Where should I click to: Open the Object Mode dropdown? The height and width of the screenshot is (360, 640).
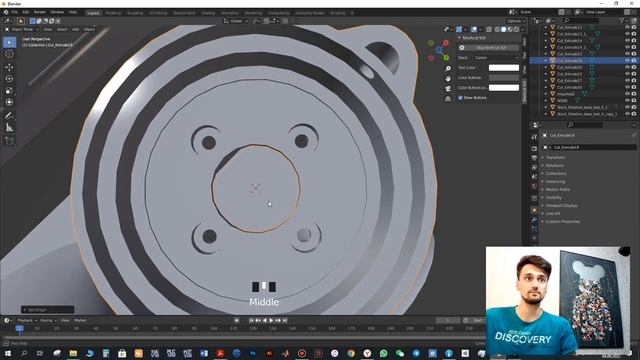pyautogui.click(x=22, y=29)
